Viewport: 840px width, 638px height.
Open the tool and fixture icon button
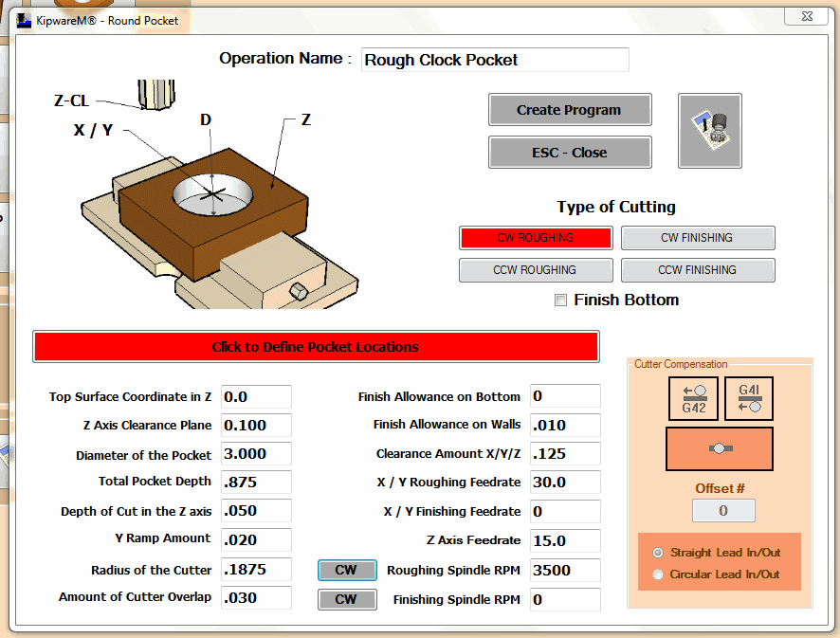click(710, 131)
